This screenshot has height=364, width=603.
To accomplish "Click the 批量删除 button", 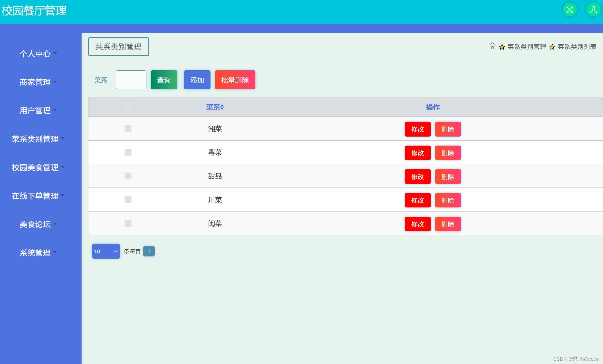I will click(x=235, y=80).
